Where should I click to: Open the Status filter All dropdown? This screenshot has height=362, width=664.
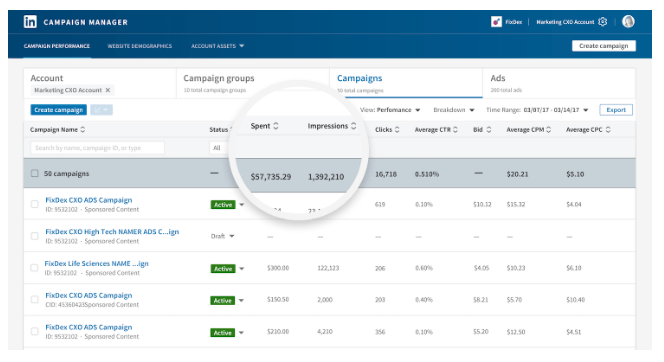click(x=219, y=148)
